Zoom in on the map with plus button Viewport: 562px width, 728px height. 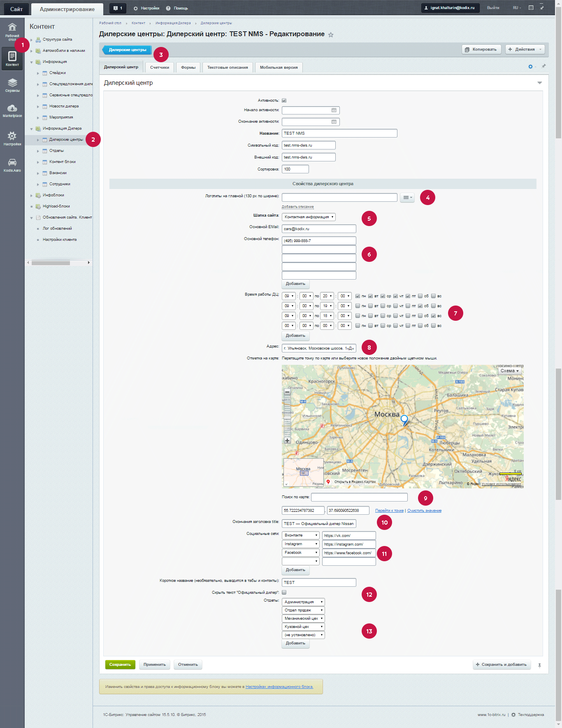point(287,441)
